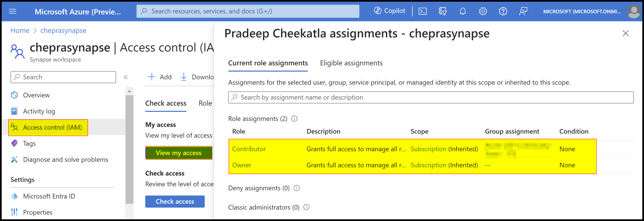The height and width of the screenshot is (221, 644).
Task: Collapse the resource menu sidebar
Action: [x=126, y=77]
